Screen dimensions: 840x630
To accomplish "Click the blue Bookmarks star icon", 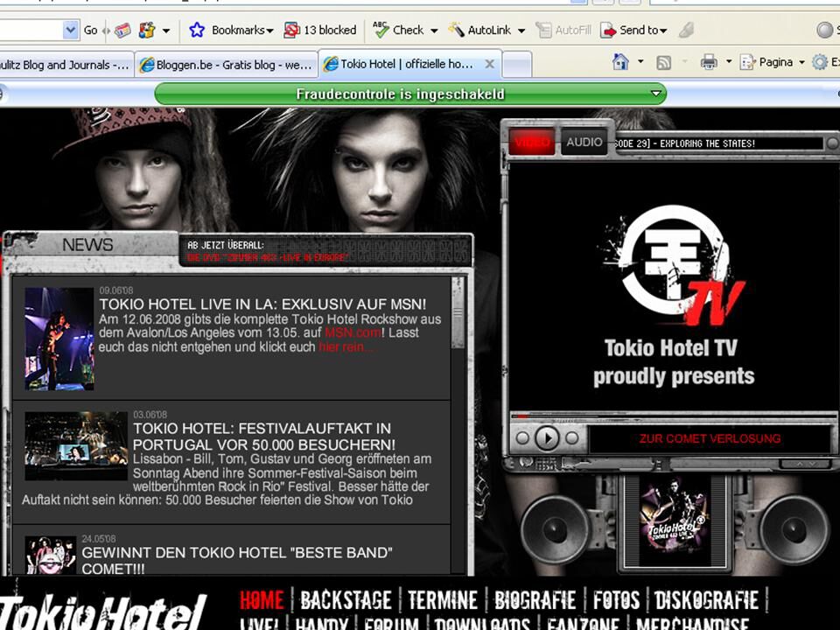I will pos(197,30).
